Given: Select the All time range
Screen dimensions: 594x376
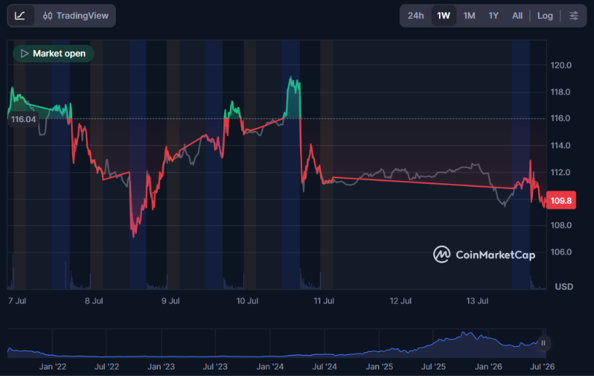Looking at the screenshot, I should [517, 16].
